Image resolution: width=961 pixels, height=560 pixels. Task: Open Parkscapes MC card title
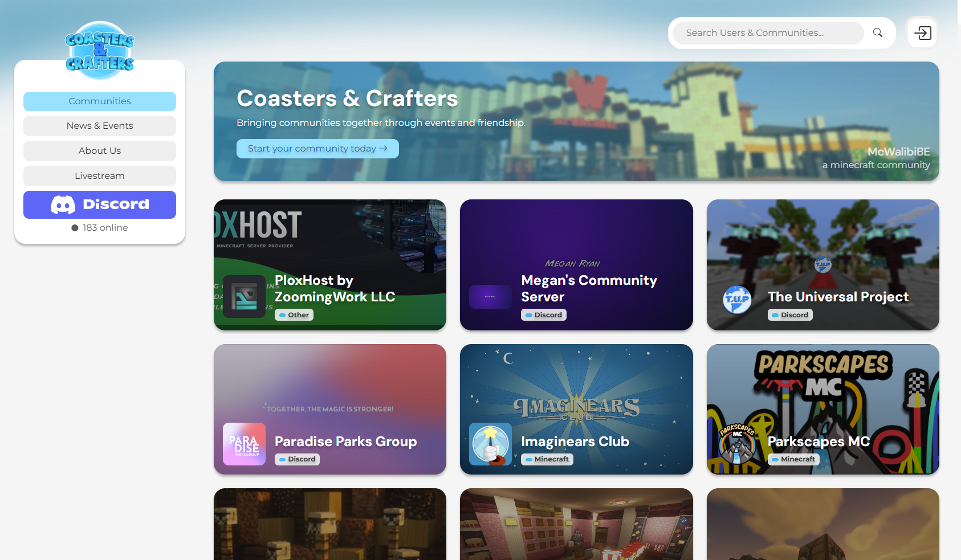coord(819,442)
